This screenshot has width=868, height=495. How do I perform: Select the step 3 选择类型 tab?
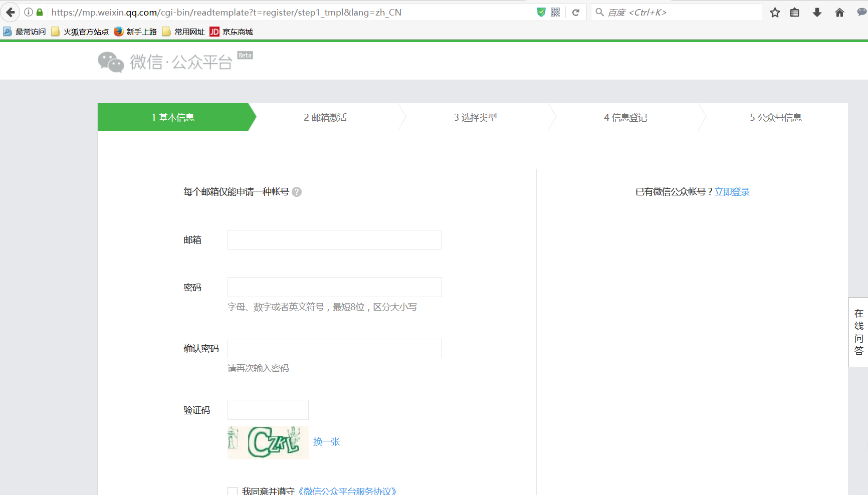(476, 117)
